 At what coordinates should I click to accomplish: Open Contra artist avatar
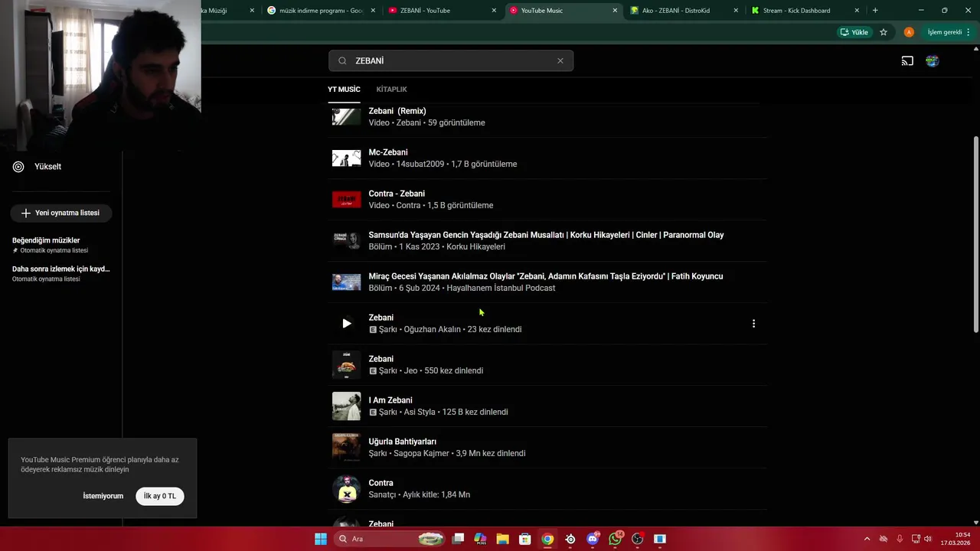pyautogui.click(x=346, y=489)
